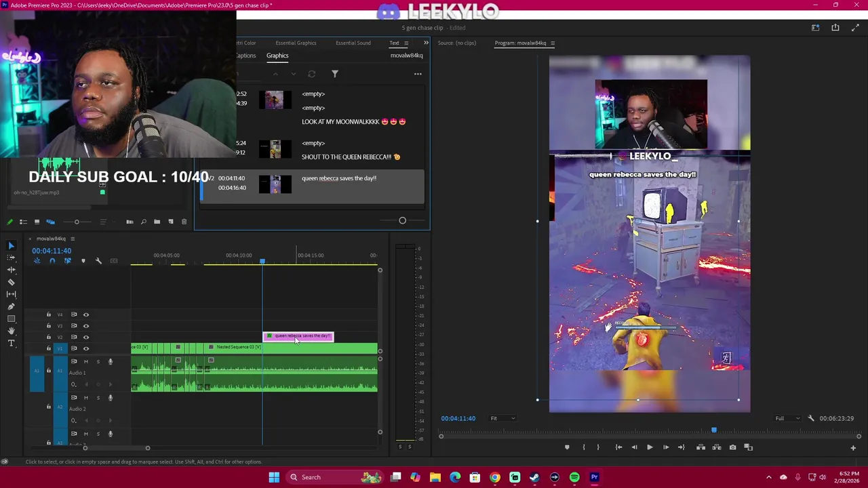Select the Ripple Edit tool
This screenshot has width=868, height=488.
(x=11, y=270)
